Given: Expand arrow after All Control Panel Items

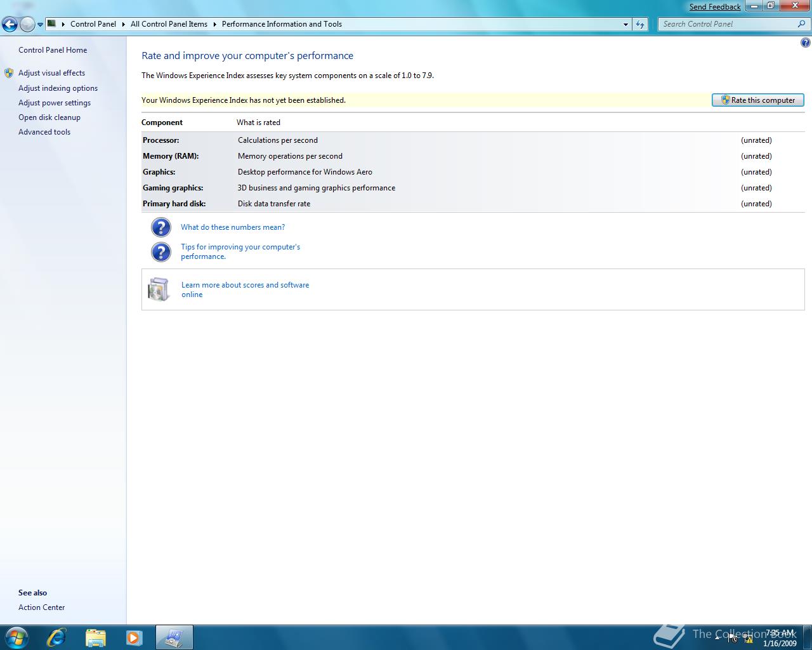Looking at the screenshot, I should click(x=214, y=24).
